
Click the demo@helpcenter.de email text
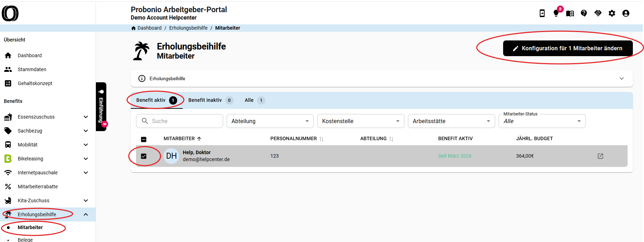pos(206,159)
